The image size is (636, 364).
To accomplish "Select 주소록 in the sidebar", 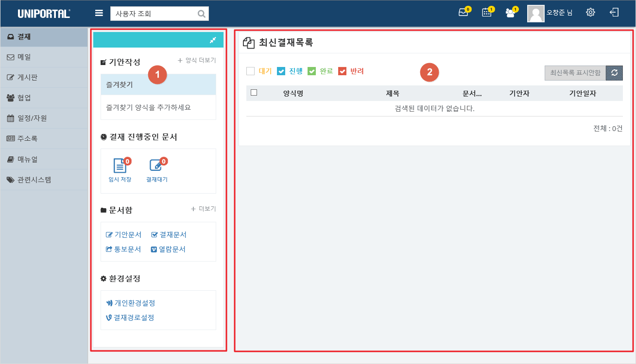I will point(44,138).
